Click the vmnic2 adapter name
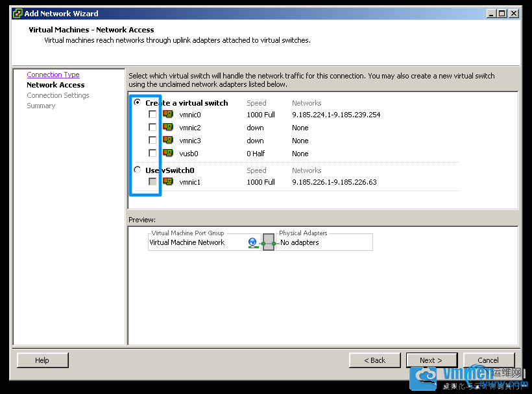532x394 pixels. coord(190,128)
